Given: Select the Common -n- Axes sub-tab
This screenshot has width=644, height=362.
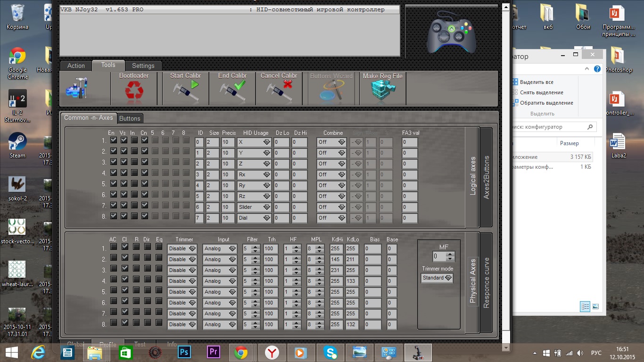Looking at the screenshot, I should pyautogui.click(x=89, y=117).
